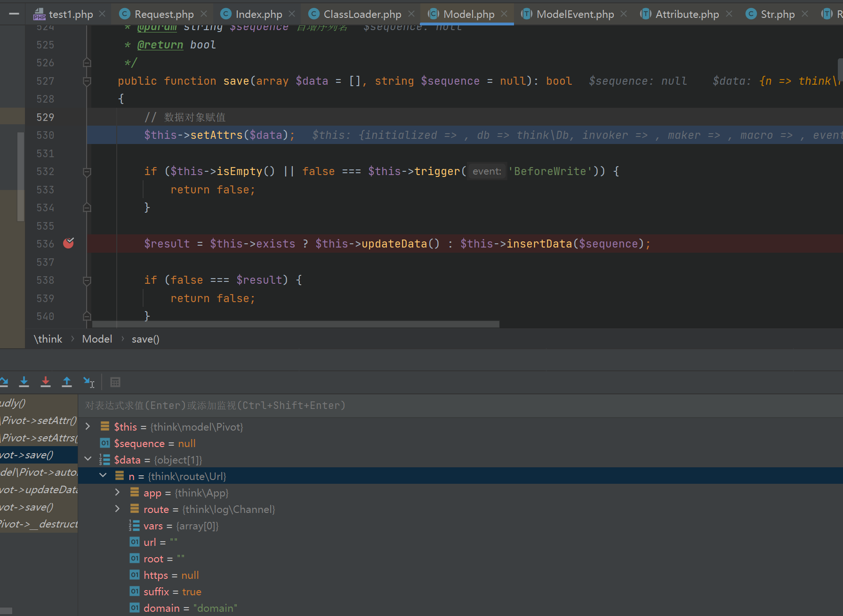Viewport: 843px width, 616px height.
Task: Click the \think breadcrumb
Action: tap(48, 339)
